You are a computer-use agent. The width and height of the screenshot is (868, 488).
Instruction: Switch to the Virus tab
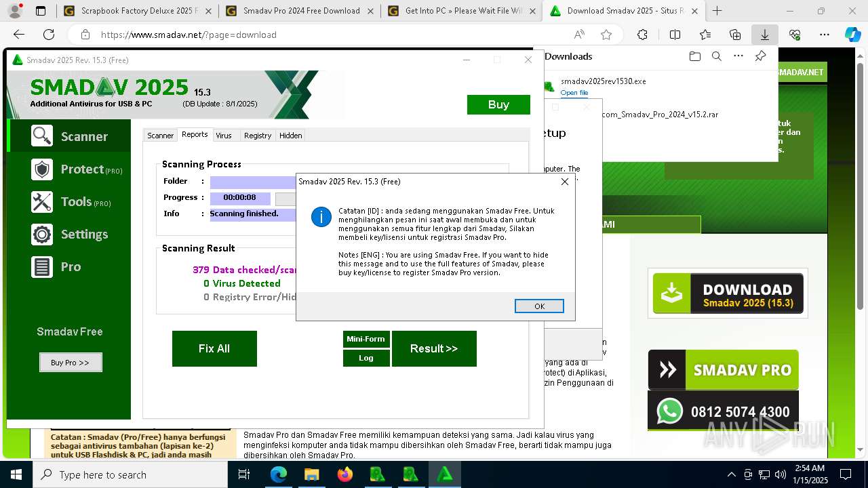224,136
